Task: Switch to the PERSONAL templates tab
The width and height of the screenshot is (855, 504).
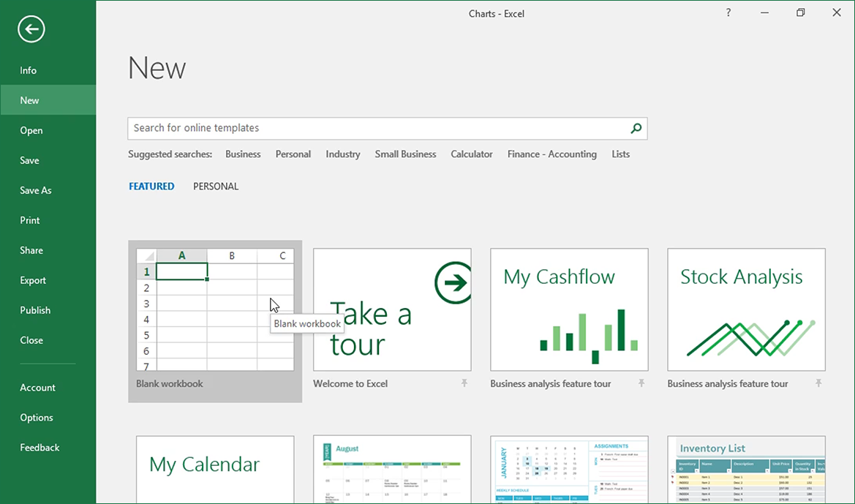Action: click(216, 187)
